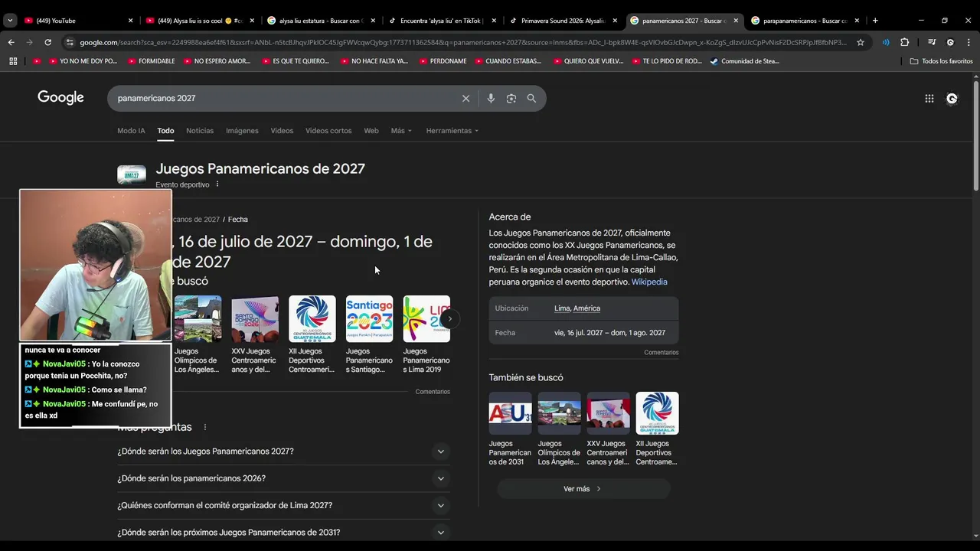This screenshot has width=980, height=551.
Task: Open the QUIERO QUE VUELV bookmark
Action: 588,61
